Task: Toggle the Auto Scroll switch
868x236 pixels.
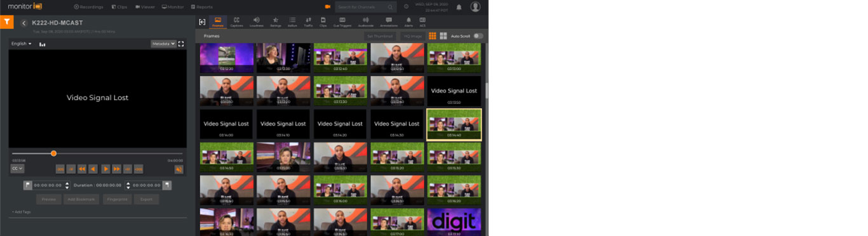Action: pos(478,36)
